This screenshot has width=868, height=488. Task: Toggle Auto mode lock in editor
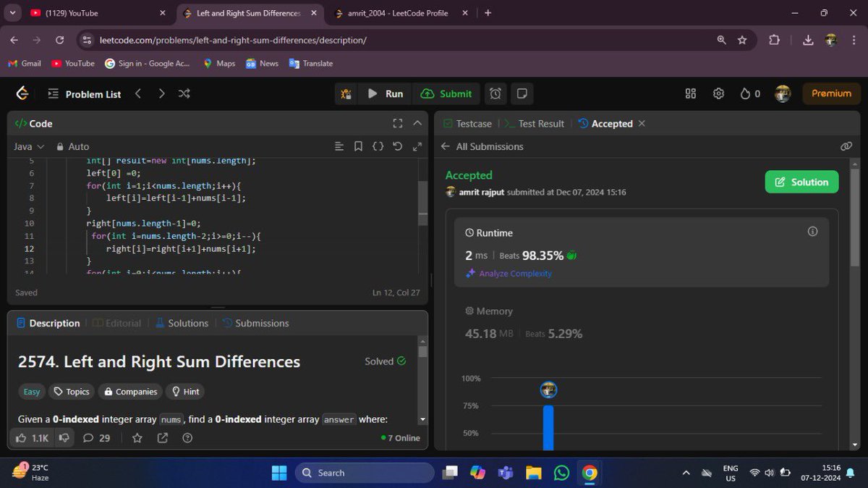point(72,146)
